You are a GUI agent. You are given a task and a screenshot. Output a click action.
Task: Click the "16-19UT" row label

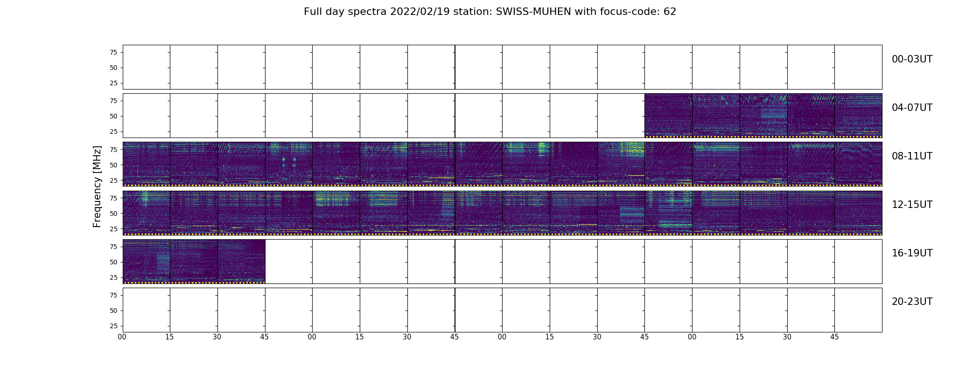pyautogui.click(x=912, y=253)
